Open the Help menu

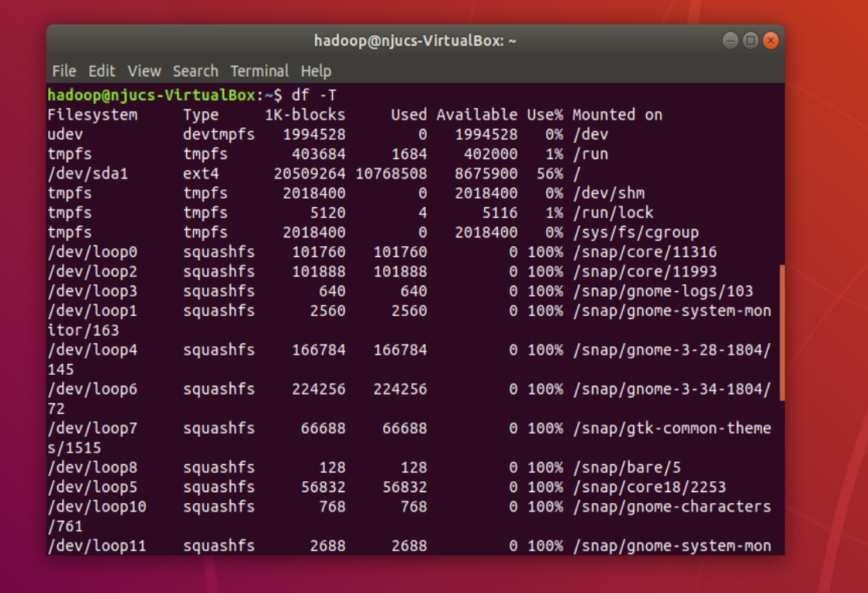316,71
